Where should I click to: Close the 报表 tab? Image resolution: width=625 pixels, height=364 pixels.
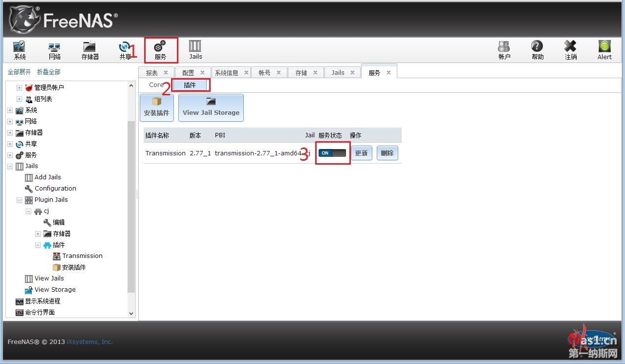(166, 72)
